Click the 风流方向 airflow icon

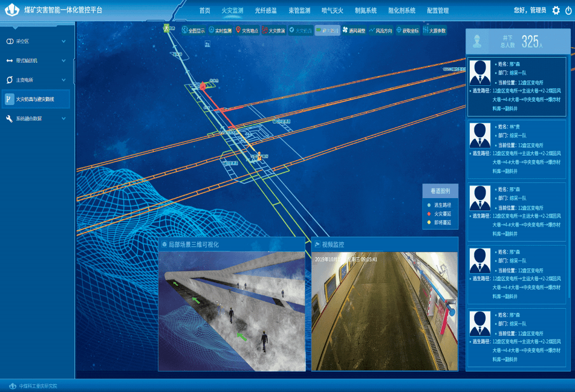click(x=372, y=30)
